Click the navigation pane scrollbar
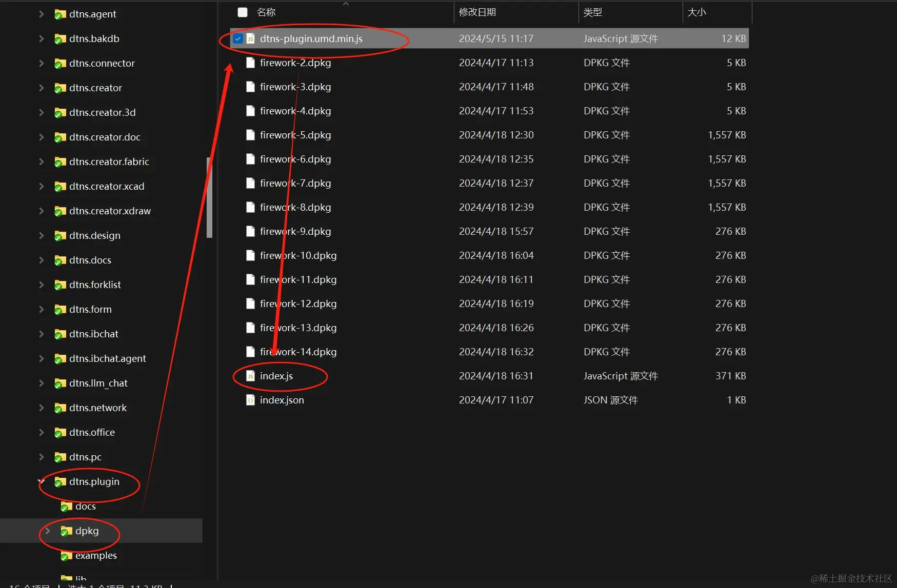897x588 pixels. [x=209, y=197]
